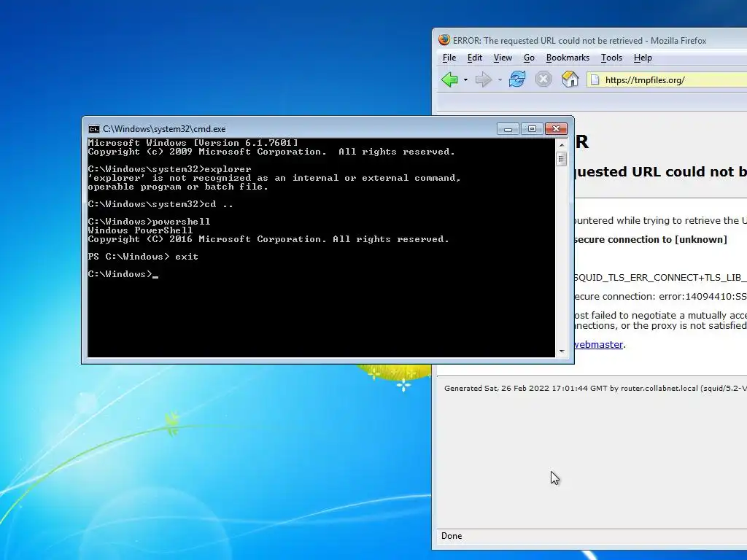Click the webmaster link on the error page
Screen dimensions: 747x560
pyautogui.click(x=598, y=344)
